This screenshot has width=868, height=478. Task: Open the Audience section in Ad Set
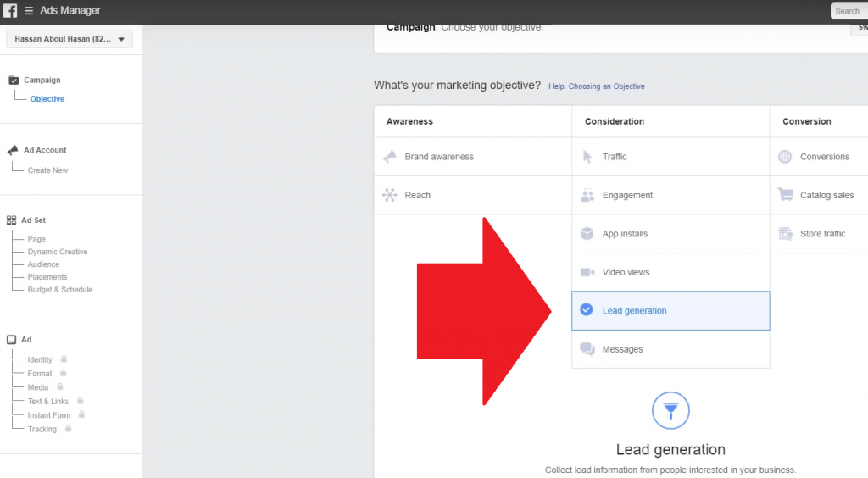tap(43, 264)
